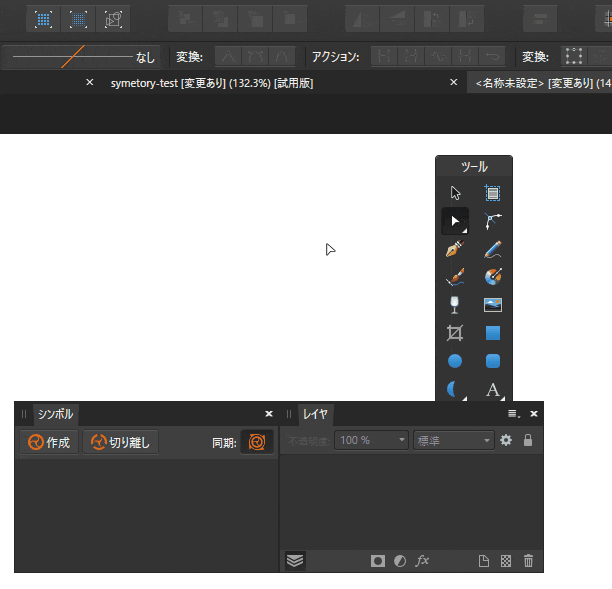Select the Corner tool
The width and height of the screenshot is (612, 589).
(493, 221)
